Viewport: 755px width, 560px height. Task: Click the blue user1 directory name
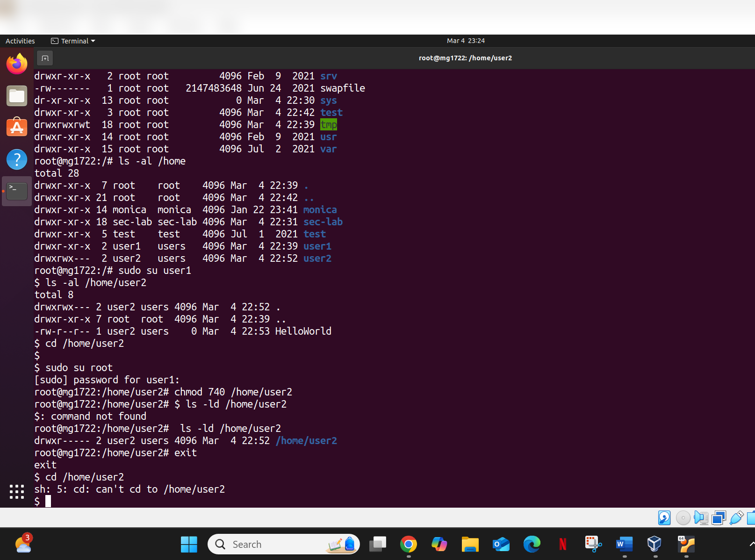pos(317,246)
